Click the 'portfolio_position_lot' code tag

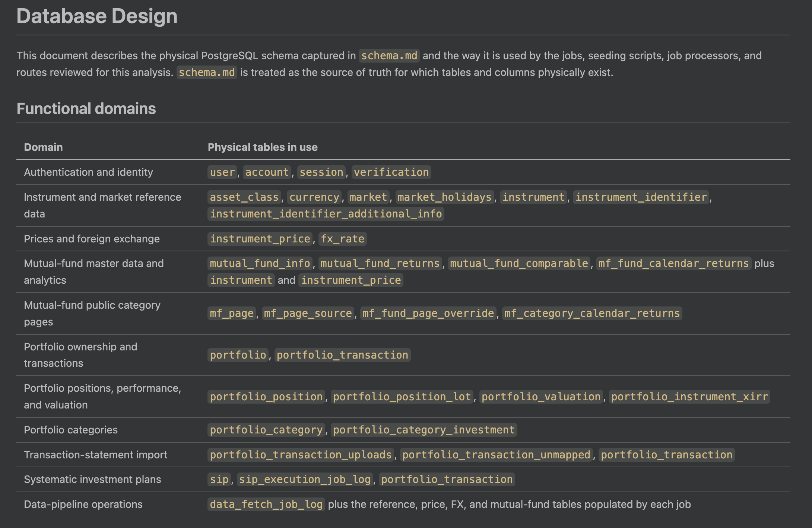coord(402,397)
